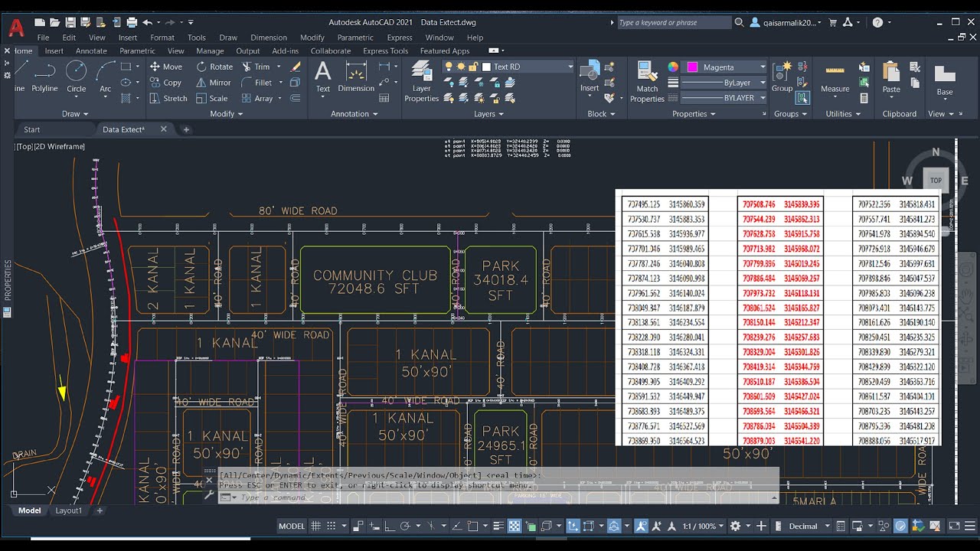Click the magenta color swatch
980x551 pixels.
pyautogui.click(x=692, y=67)
